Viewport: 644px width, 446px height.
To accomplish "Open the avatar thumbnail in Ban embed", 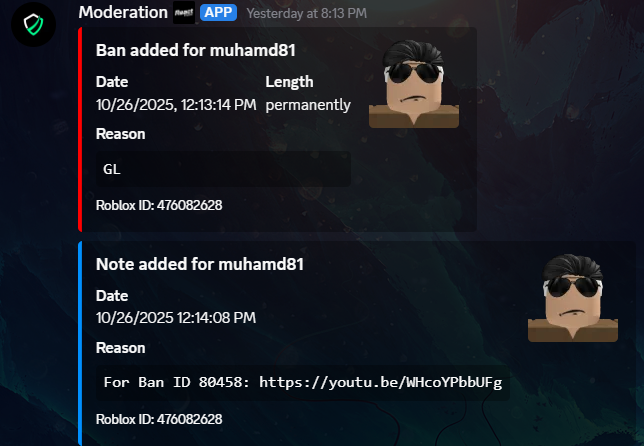I will (414, 84).
